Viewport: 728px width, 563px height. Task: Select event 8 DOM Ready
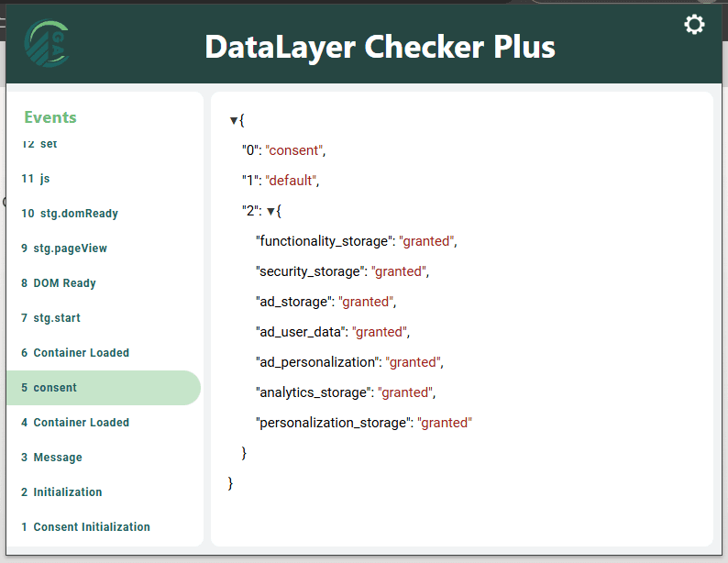coord(104,283)
